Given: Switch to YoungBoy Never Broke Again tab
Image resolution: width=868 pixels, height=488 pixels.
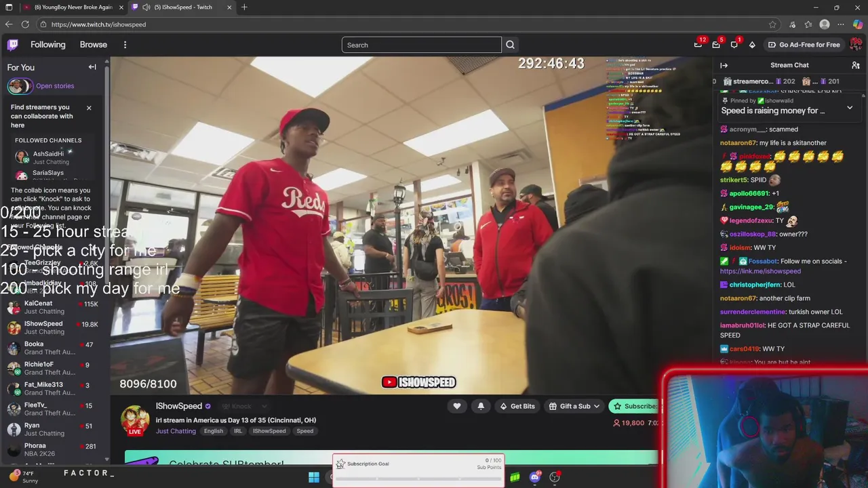Looking at the screenshot, I should (73, 7).
